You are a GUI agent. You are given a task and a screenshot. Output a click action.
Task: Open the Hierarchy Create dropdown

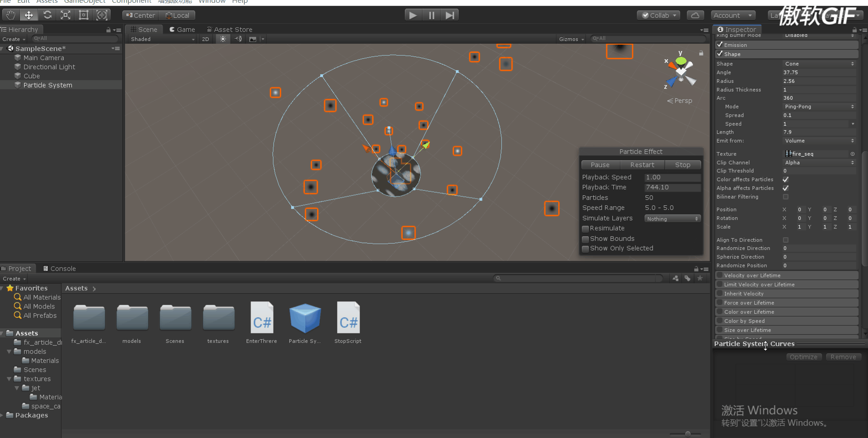click(x=14, y=39)
